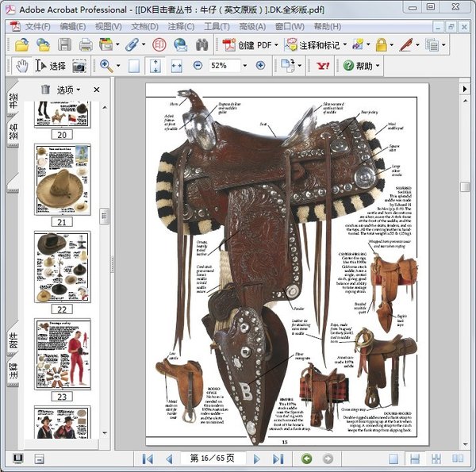Open the 文件(F) menu

pos(36,26)
